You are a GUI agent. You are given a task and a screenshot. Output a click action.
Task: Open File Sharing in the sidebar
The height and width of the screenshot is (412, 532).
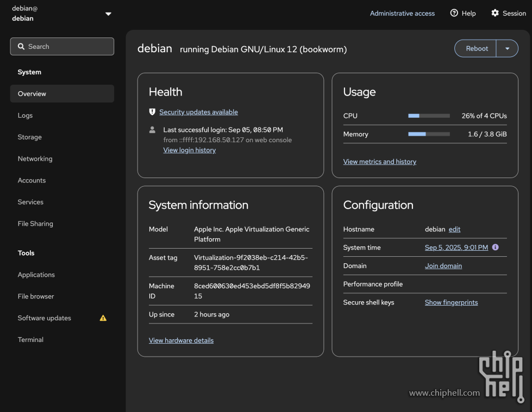(x=62, y=224)
